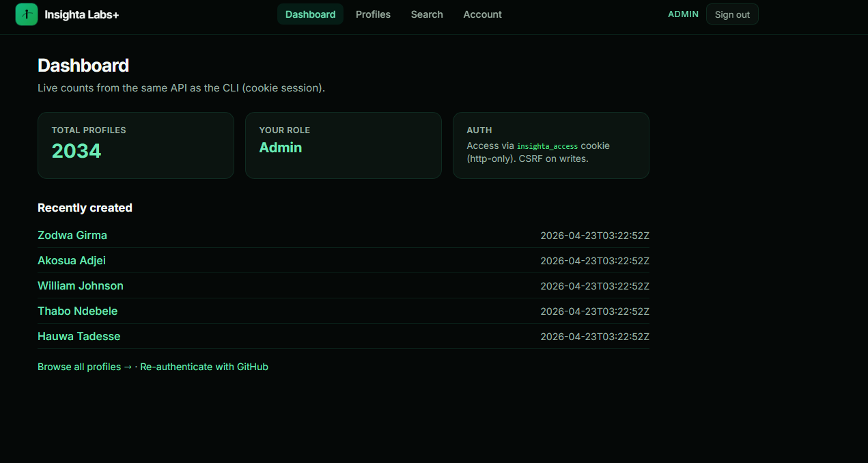Click the insighta_access cookie code text
This screenshot has height=463, width=868.
click(547, 146)
